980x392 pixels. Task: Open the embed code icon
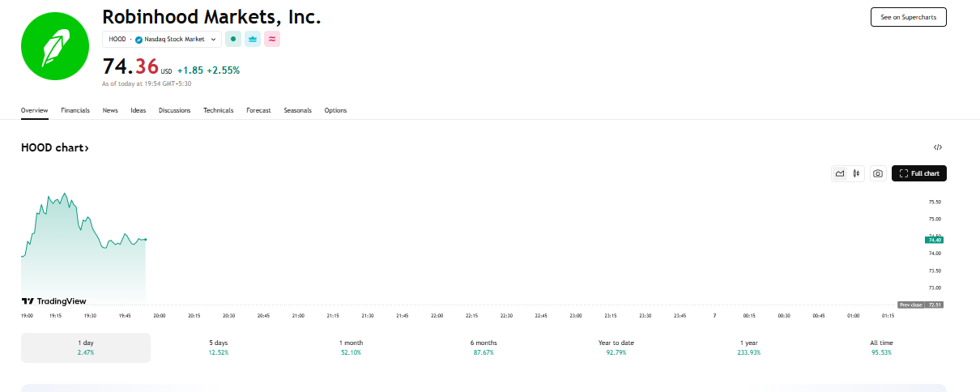[x=938, y=147]
